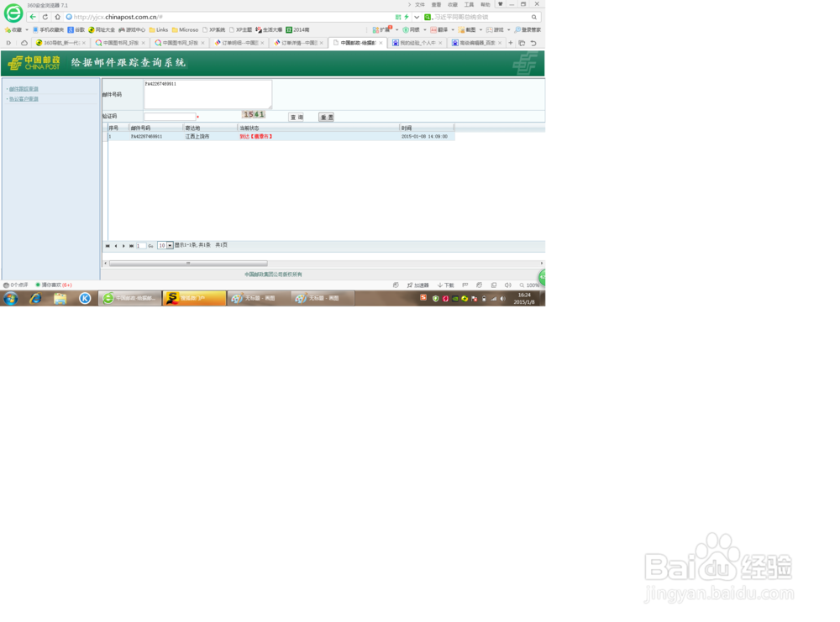
Task: Expand the 游戏 games dropdown
Action: click(508, 30)
